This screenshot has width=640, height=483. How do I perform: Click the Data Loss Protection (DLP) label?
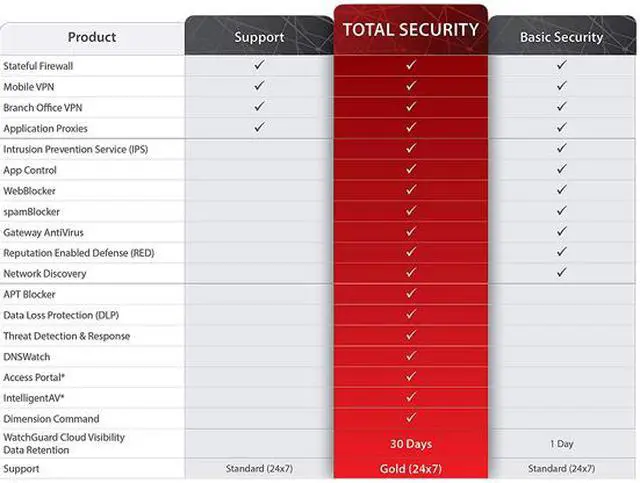62,315
